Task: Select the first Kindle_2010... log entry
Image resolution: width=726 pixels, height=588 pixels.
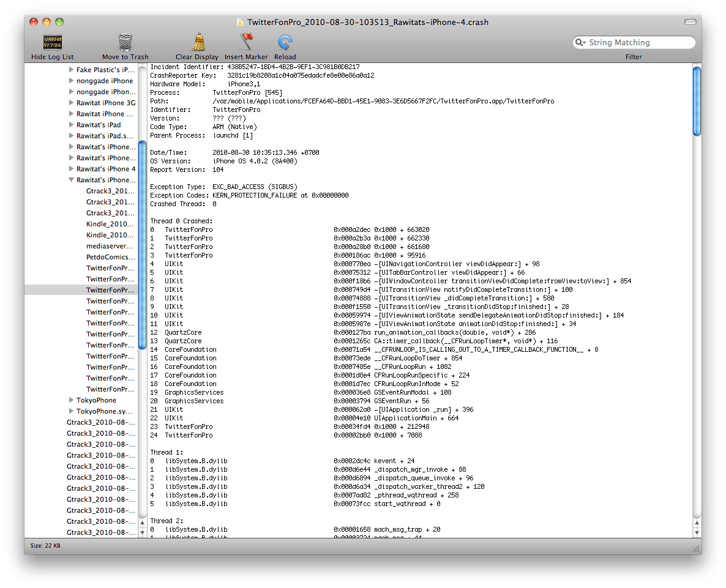Action: tap(110, 224)
